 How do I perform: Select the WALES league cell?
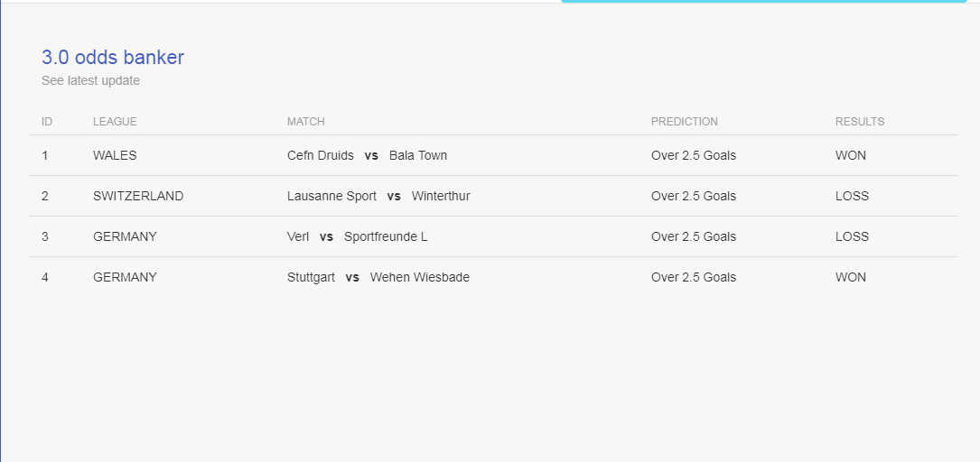point(115,155)
